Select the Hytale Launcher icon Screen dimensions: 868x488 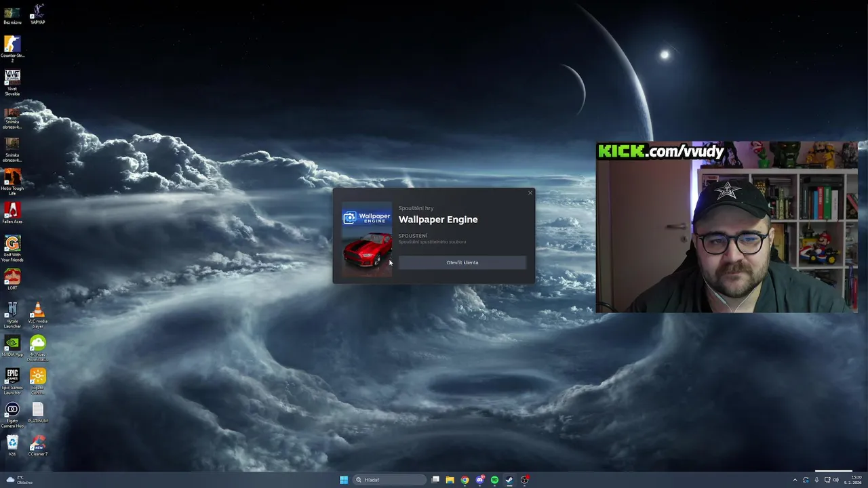[12, 315]
